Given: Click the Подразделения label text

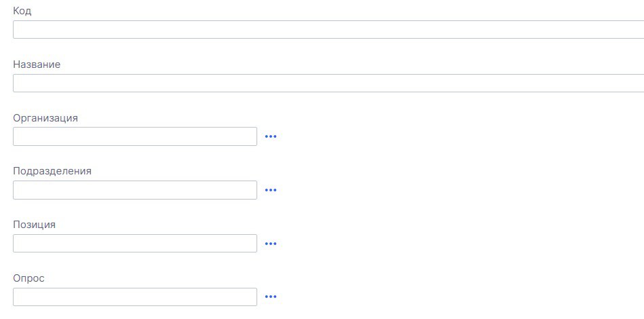Looking at the screenshot, I should 52,171.
